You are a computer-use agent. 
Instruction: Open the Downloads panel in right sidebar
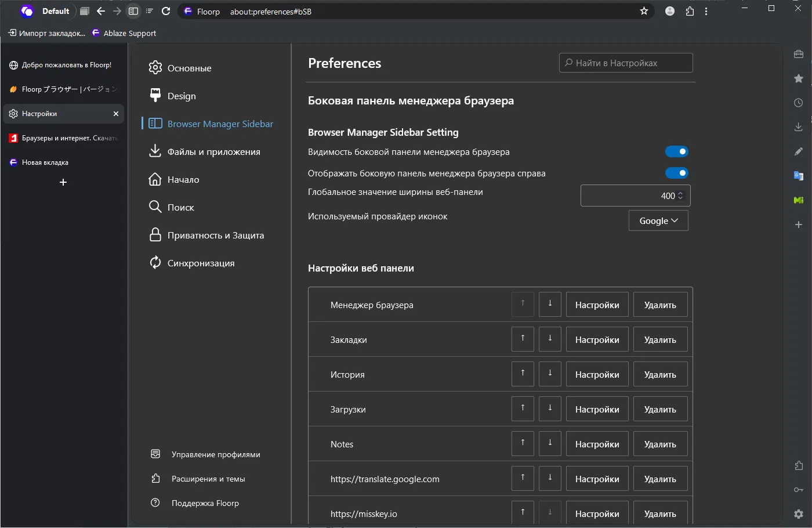(799, 127)
